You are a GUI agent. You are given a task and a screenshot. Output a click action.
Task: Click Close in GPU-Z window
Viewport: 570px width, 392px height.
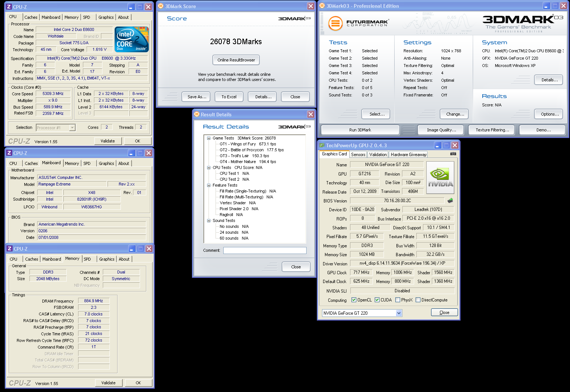444,312
